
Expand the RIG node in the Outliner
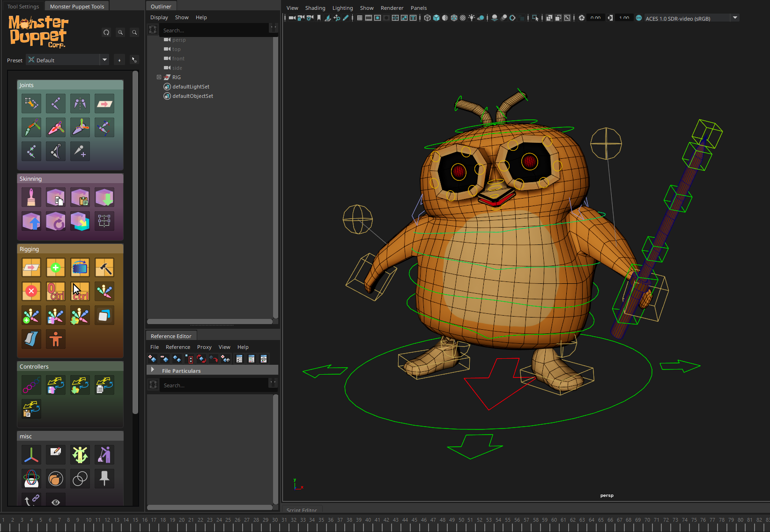158,77
